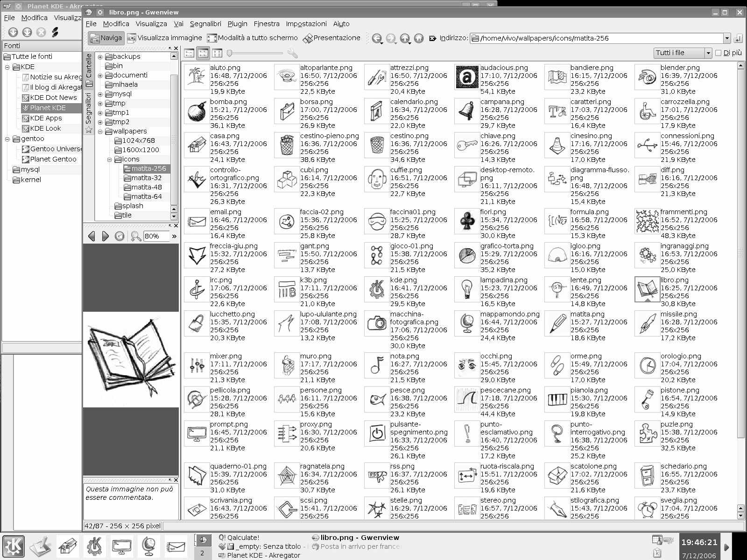Clear the Indirizzo address field
The height and width of the screenshot is (560, 747).
point(432,38)
